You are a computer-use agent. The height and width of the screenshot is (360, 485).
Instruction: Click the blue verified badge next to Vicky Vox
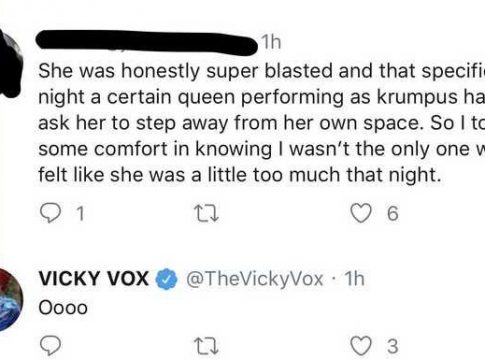[167, 279]
